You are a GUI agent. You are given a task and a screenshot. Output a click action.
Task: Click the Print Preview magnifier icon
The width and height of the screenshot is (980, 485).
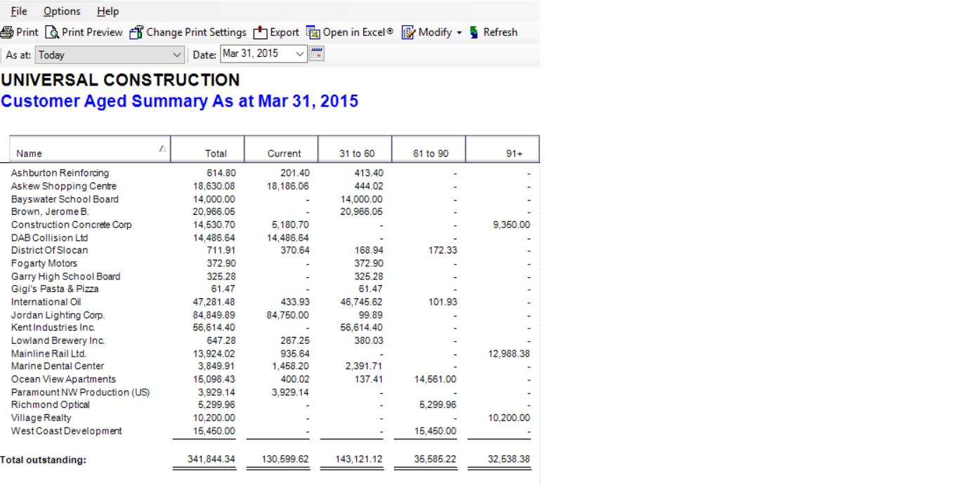[x=52, y=32]
